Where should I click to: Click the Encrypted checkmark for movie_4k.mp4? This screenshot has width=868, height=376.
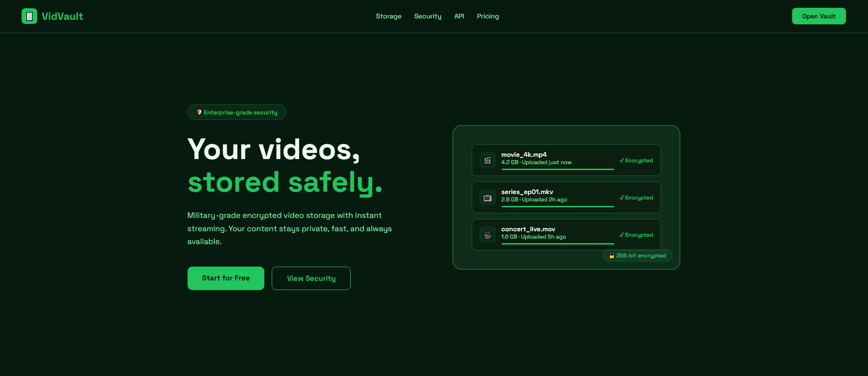(622, 160)
